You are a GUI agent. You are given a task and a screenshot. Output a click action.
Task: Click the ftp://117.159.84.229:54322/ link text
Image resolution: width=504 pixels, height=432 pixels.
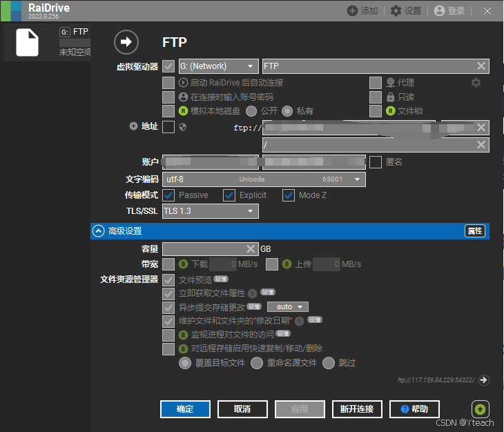(436, 380)
